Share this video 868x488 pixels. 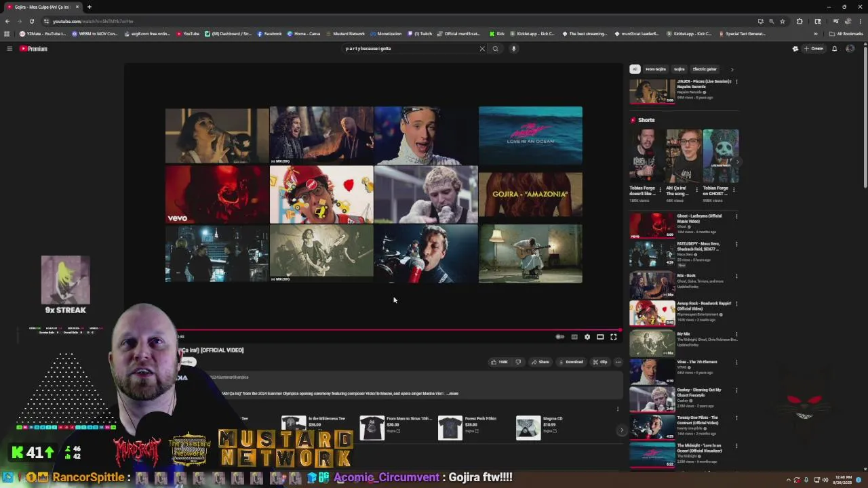click(x=540, y=362)
